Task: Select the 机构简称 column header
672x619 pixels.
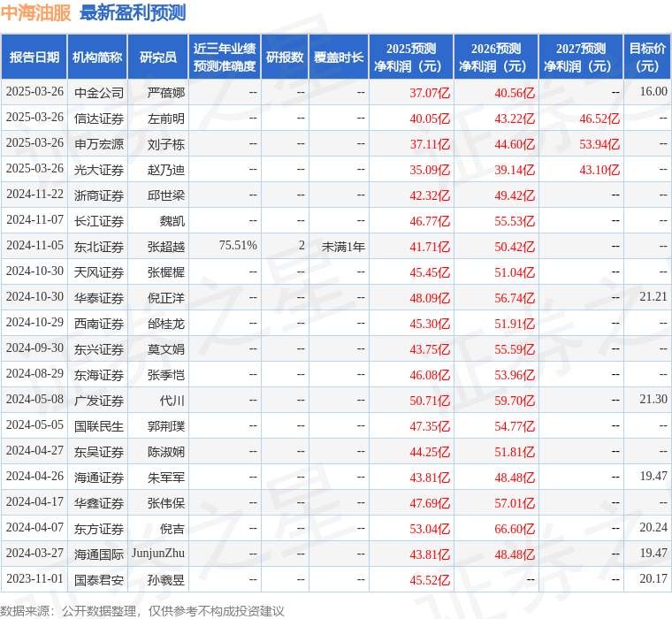Action: pos(97,57)
